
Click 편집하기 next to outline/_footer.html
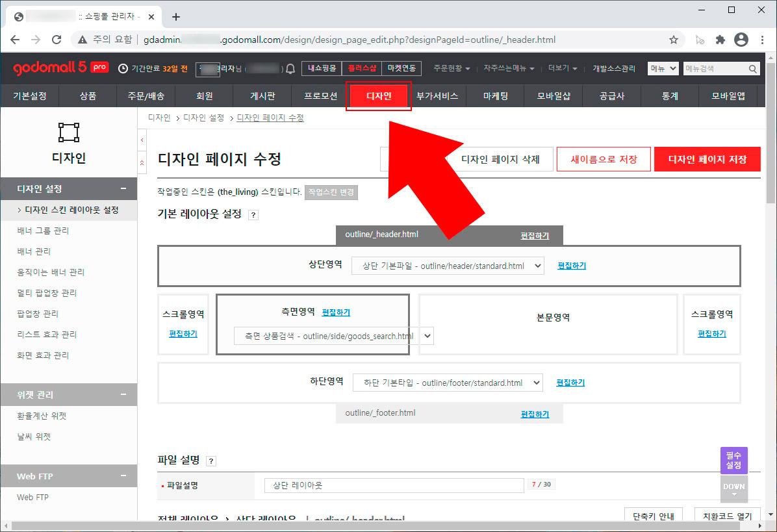(535, 414)
